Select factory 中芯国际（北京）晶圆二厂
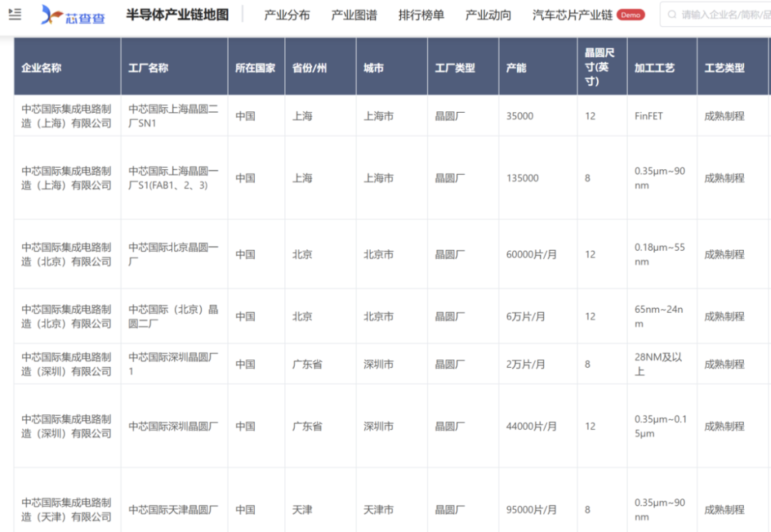 (x=173, y=316)
